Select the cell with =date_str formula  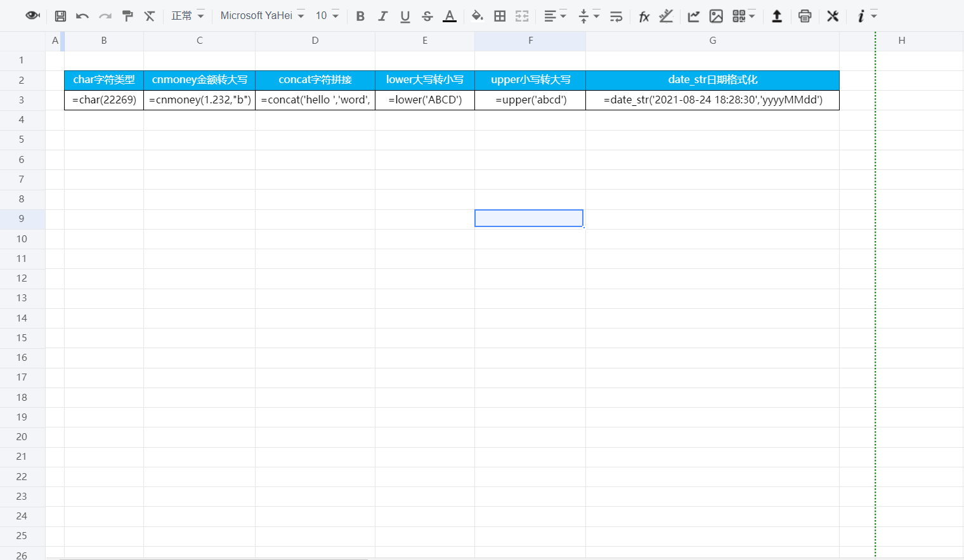713,100
